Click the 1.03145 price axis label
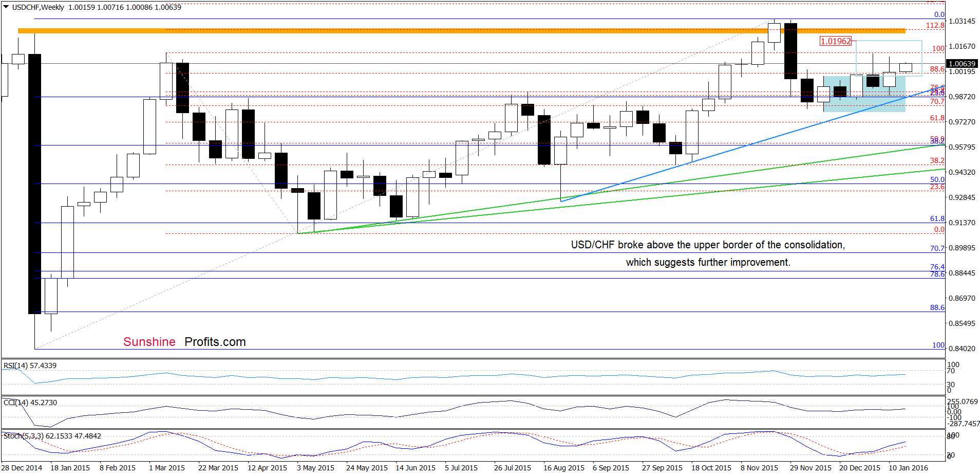Image resolution: width=980 pixels, height=475 pixels. point(962,21)
